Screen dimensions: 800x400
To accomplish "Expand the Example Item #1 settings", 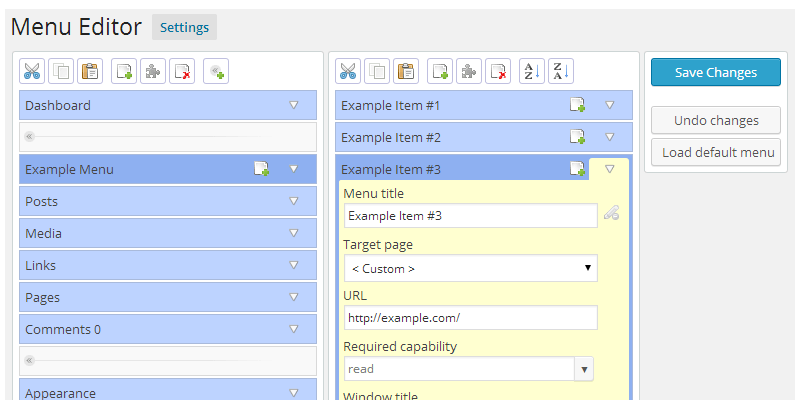I will coord(610,105).
